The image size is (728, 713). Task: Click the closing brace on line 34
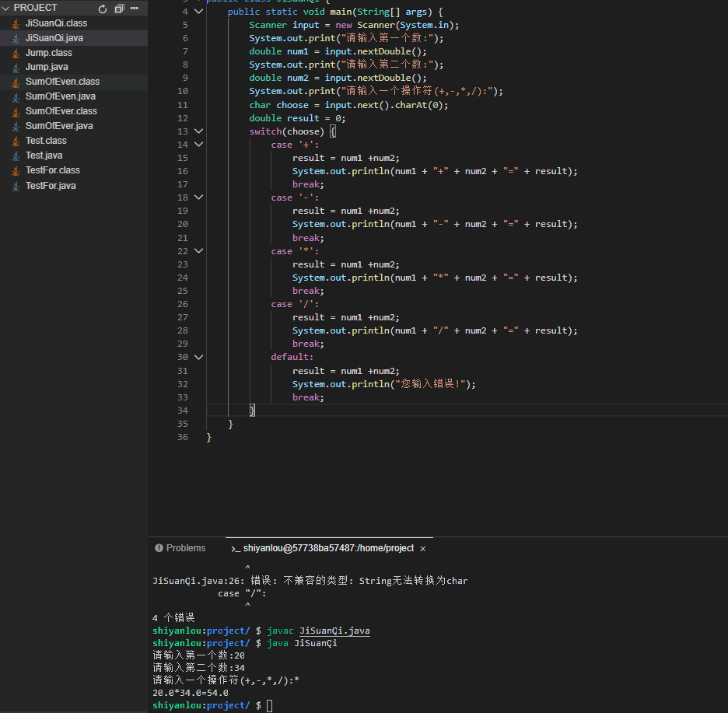252,411
